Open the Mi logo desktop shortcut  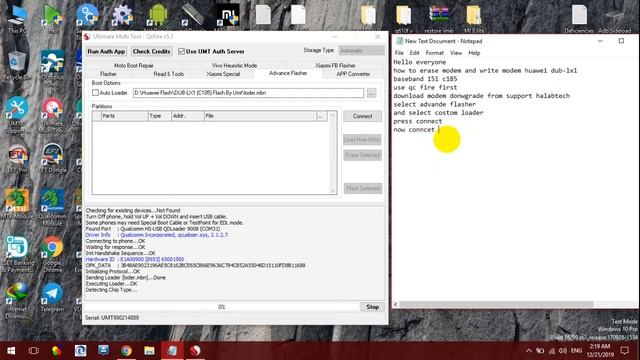228,16
